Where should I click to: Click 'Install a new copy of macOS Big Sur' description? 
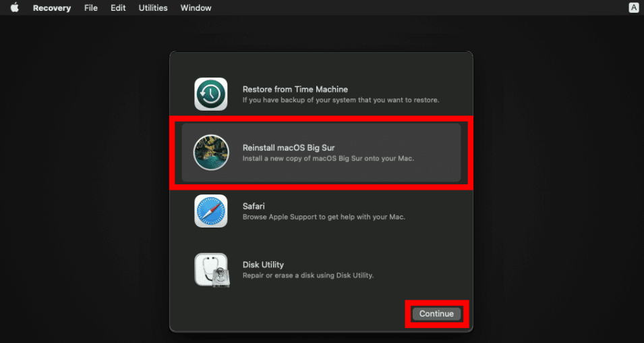tap(328, 159)
